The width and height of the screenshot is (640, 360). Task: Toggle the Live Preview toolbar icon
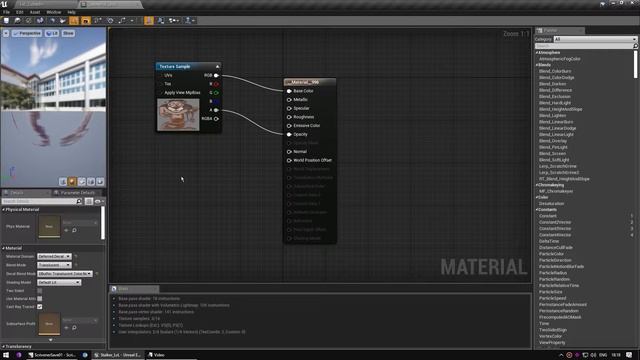86,20
